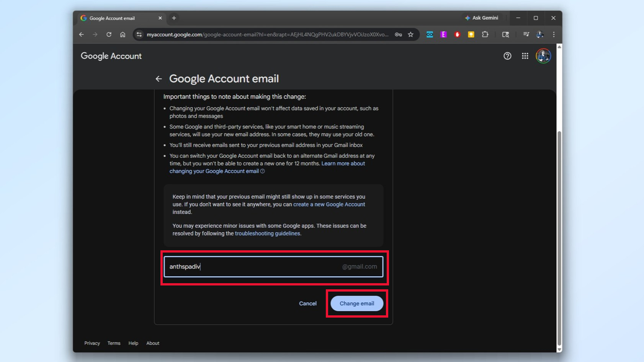The width and height of the screenshot is (644, 362).
Task: Open the password manager key icon
Action: point(398,34)
